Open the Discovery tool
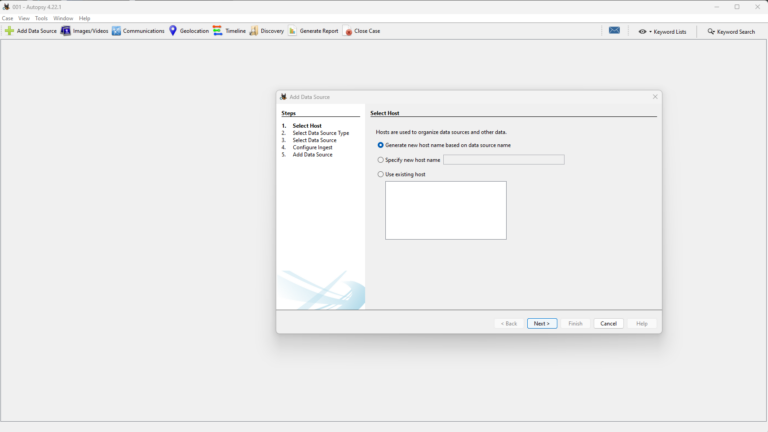 point(254,31)
